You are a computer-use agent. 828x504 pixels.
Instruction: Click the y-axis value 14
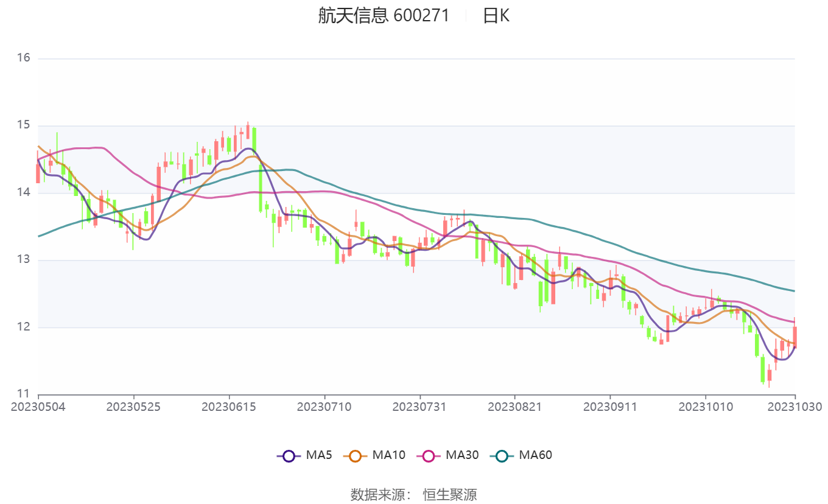point(24,193)
